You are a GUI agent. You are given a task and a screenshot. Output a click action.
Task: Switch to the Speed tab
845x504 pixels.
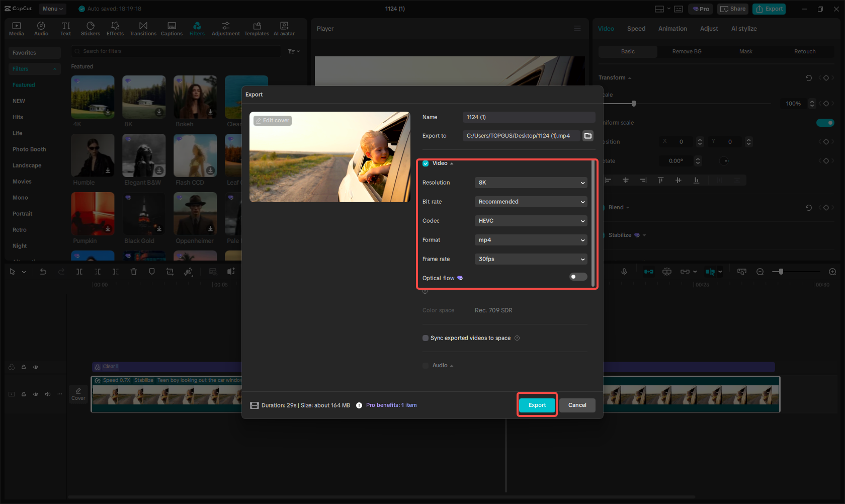tap(636, 29)
